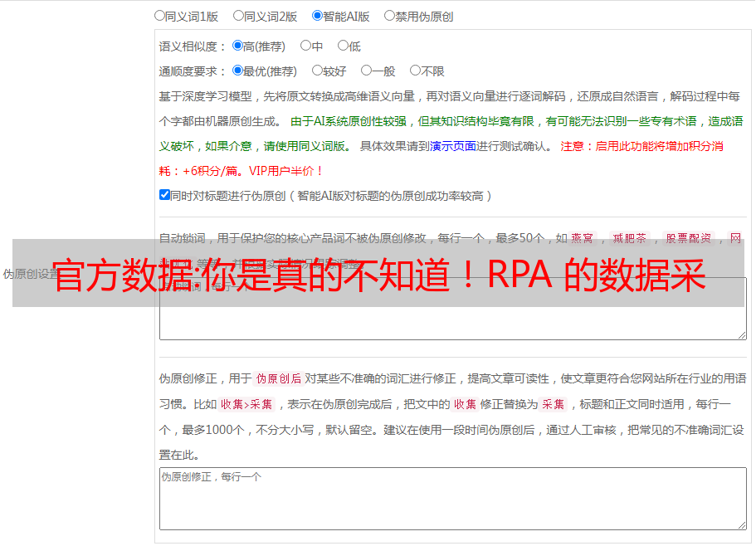Set 语义相似度 to 高(推荐)
Screen dimensions: 756x546
click(x=238, y=46)
